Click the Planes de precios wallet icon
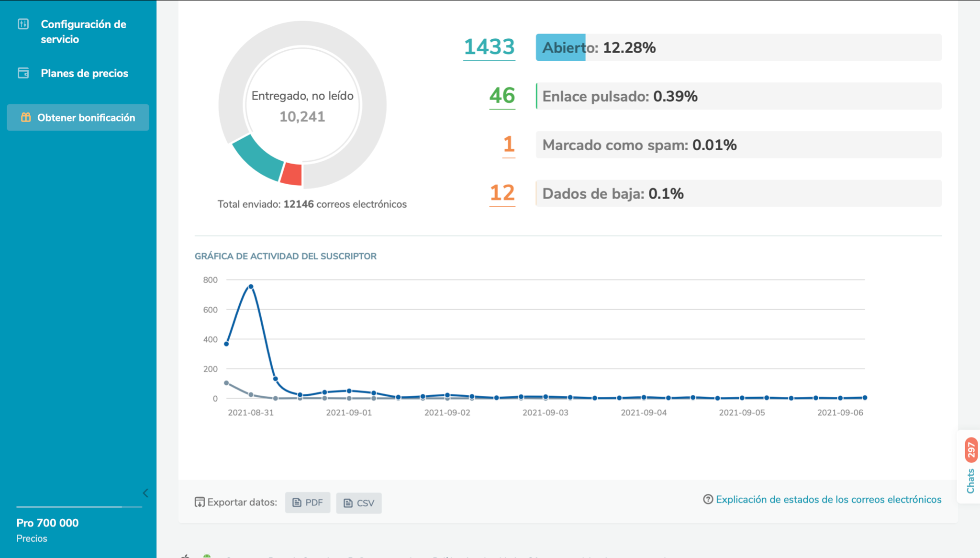 [x=23, y=73]
